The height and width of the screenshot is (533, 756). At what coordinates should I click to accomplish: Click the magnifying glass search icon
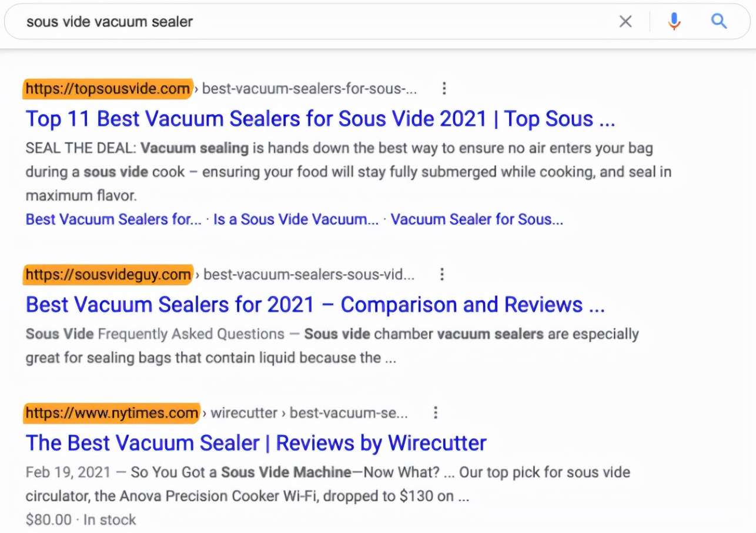(x=719, y=22)
